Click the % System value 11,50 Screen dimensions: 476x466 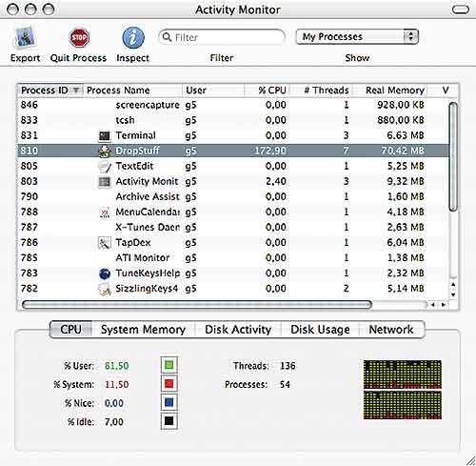(x=116, y=384)
